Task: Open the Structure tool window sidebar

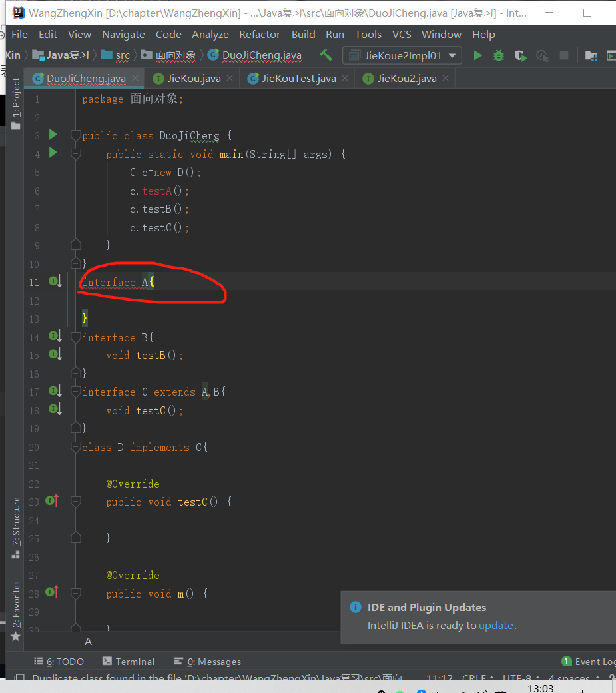Action: pyautogui.click(x=16, y=528)
